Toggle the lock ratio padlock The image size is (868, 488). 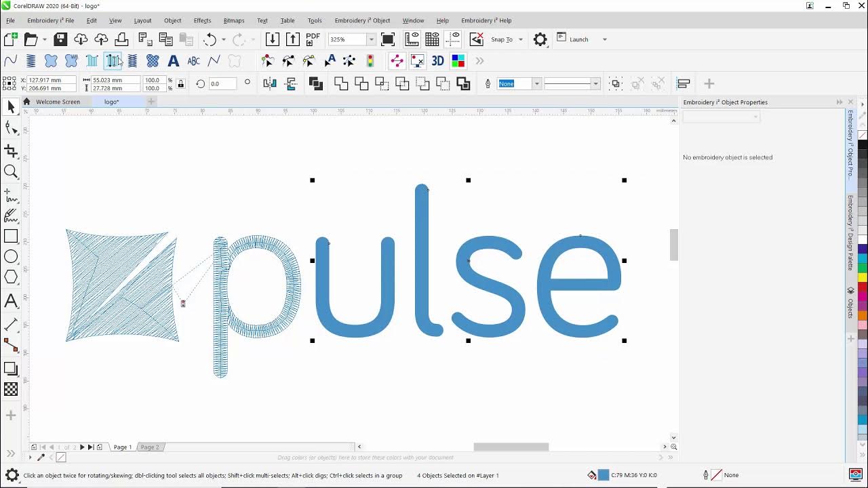pyautogui.click(x=180, y=84)
